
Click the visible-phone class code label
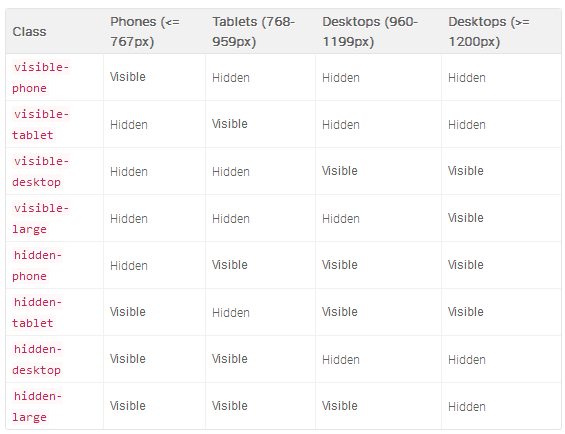click(41, 78)
